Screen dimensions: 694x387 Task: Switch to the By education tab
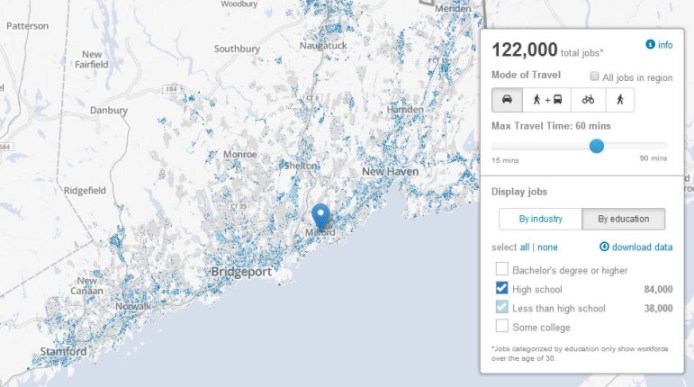pos(623,219)
